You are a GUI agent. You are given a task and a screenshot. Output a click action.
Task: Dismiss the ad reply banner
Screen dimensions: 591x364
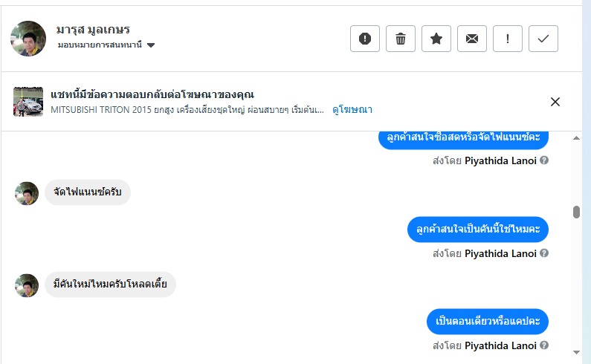point(555,102)
